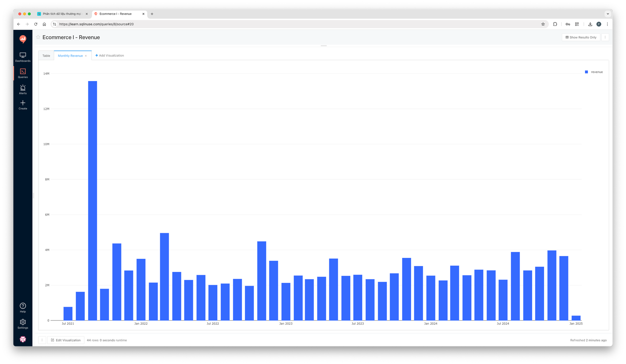Bookmark this page with browser star
626x364 pixels.
coord(543,24)
